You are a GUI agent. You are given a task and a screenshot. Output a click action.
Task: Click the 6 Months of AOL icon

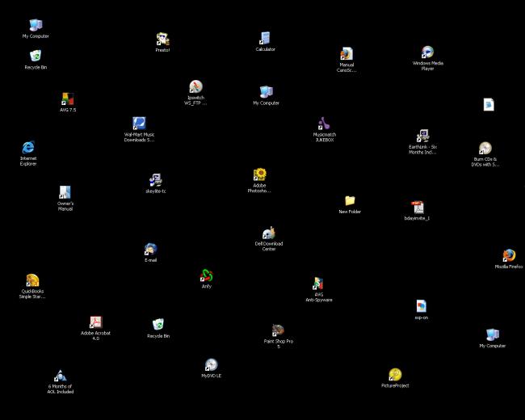pyautogui.click(x=60, y=376)
